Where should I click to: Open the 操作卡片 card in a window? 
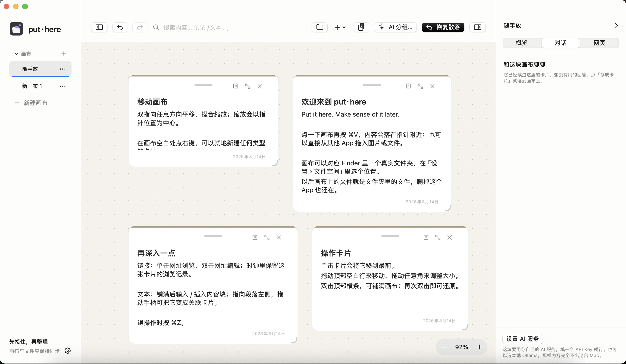click(x=426, y=238)
